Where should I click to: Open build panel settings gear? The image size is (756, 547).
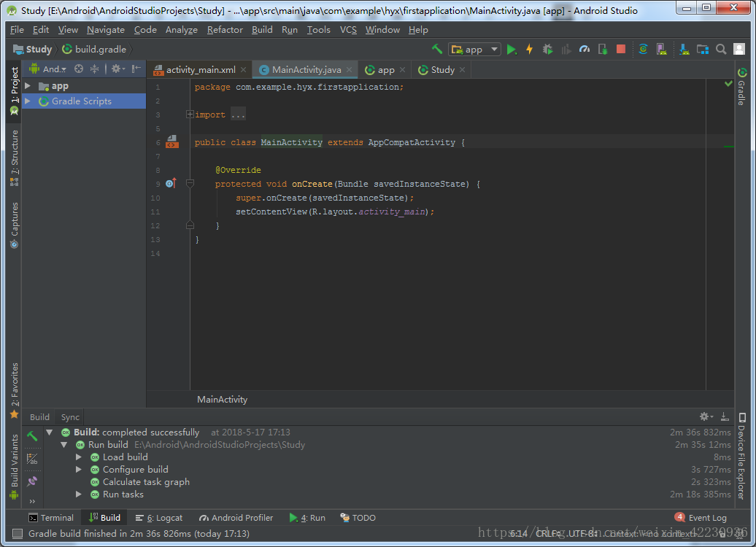(x=706, y=416)
